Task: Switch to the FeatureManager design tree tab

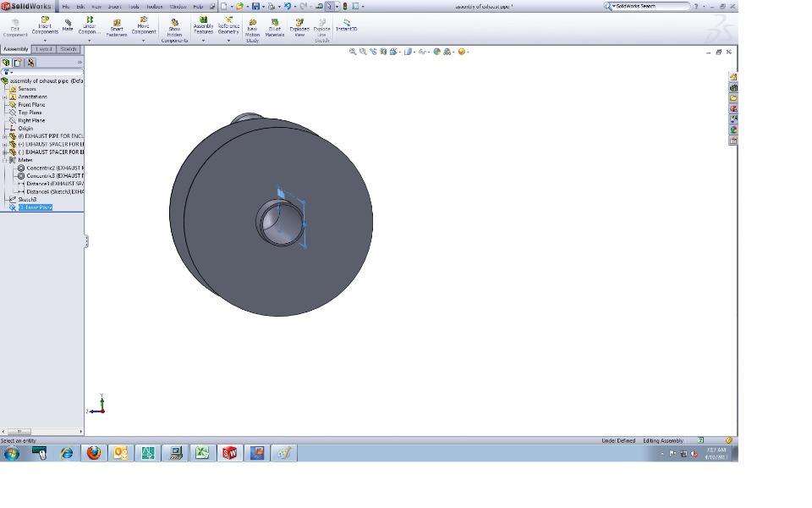Action: (6, 62)
